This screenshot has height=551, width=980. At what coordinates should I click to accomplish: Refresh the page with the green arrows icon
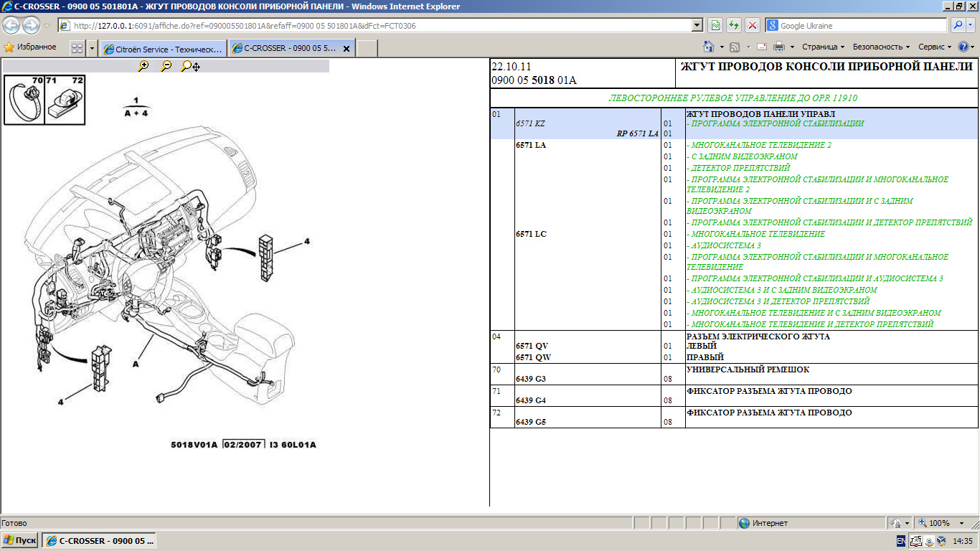(x=734, y=25)
